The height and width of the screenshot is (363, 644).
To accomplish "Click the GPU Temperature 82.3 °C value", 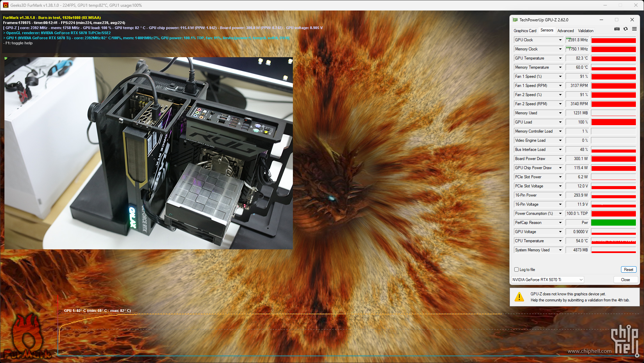I will 577,58.
